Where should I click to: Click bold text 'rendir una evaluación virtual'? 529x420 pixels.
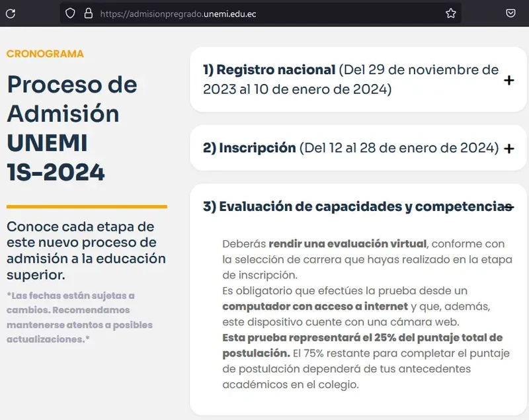pos(348,243)
